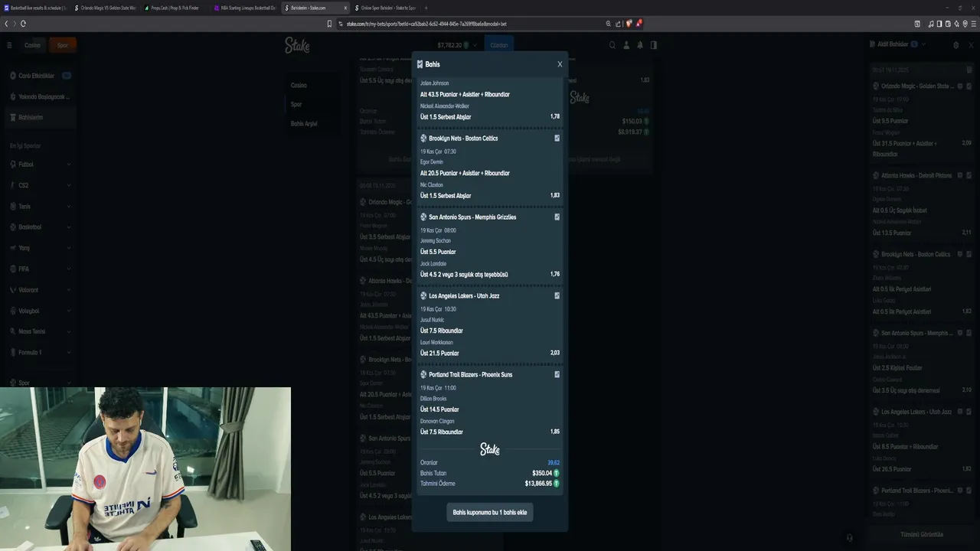Open Bahislerim in the sidebar
This screenshot has width=980, height=551.
[x=40, y=117]
